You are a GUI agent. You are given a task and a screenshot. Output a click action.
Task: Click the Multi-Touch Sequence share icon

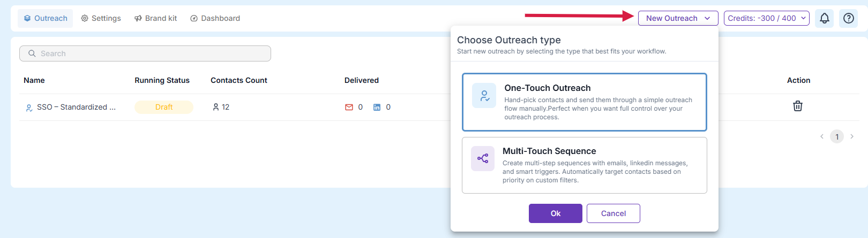click(x=482, y=158)
